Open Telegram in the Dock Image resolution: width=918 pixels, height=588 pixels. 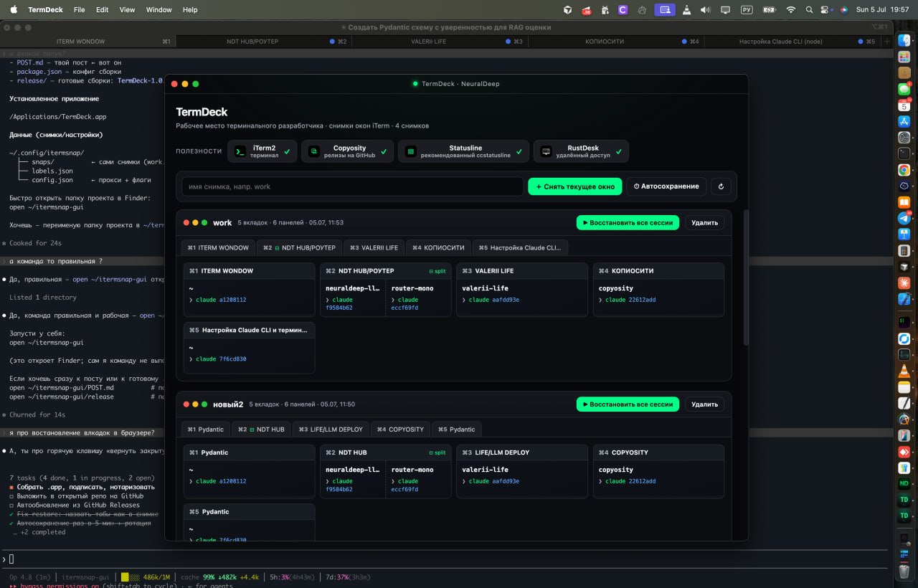(x=904, y=218)
